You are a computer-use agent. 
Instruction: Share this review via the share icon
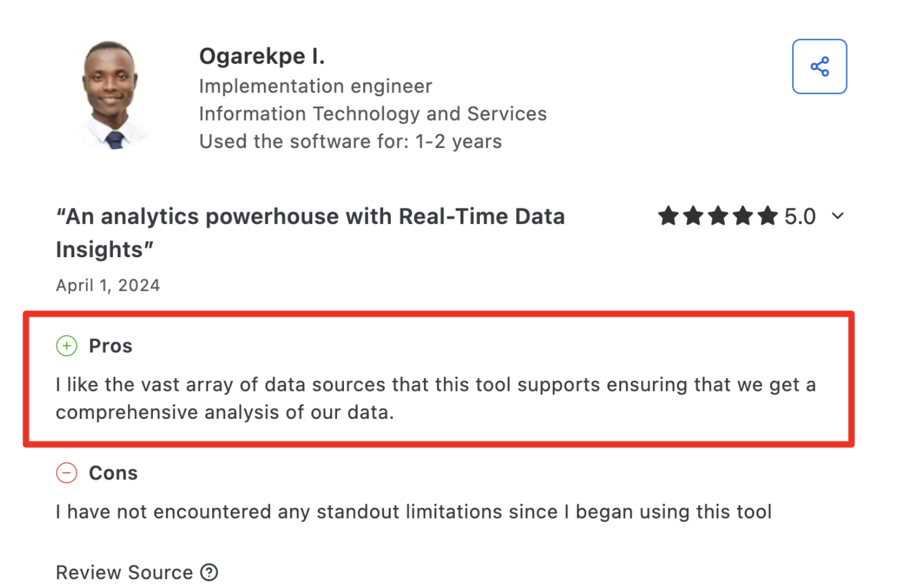click(819, 66)
